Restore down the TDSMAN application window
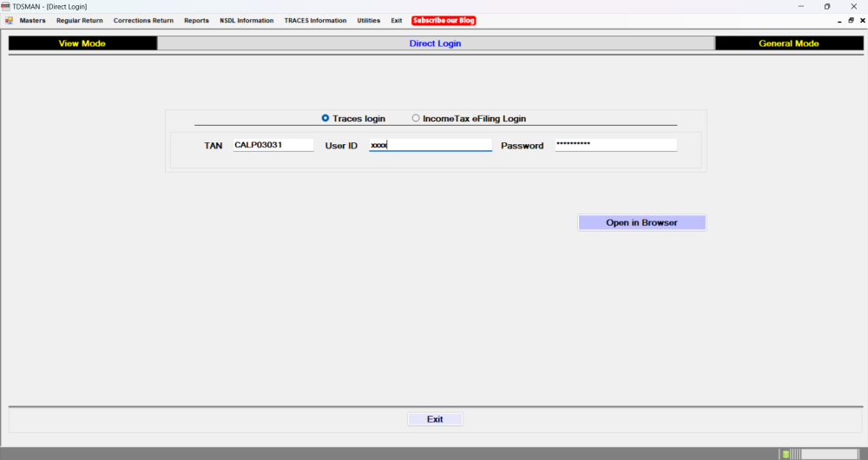 tap(827, 7)
